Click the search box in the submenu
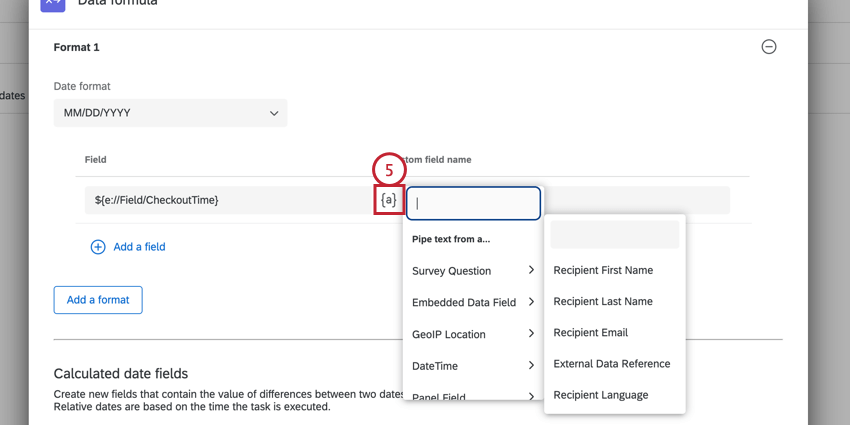The height and width of the screenshot is (425, 850). 614,235
